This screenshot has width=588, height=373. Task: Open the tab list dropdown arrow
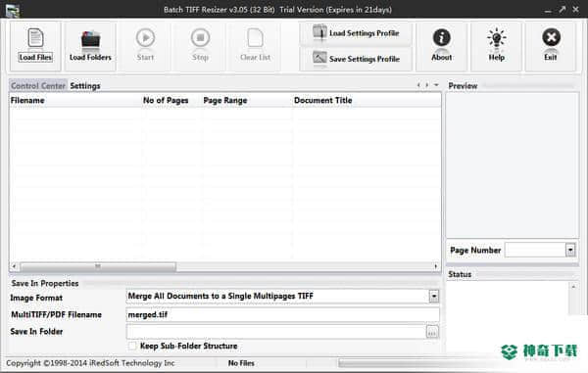tap(436, 85)
